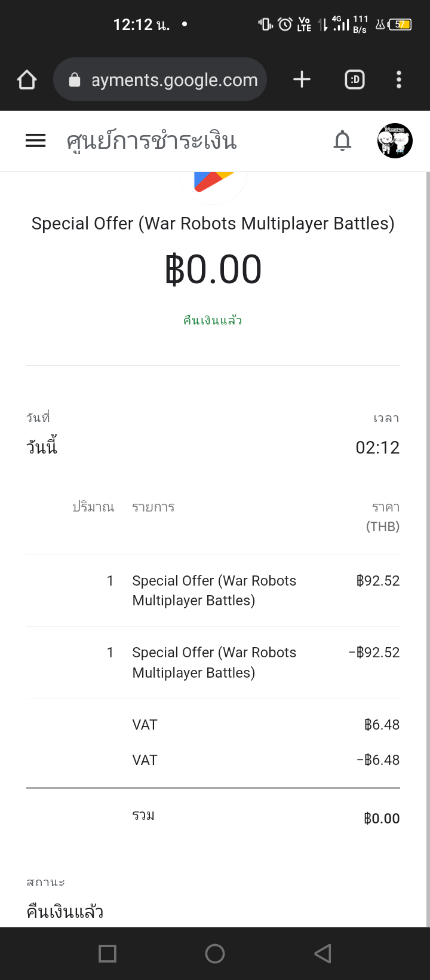Select the ฿92.52 Special Offer line item
This screenshot has width=430, height=980.
pyautogui.click(x=213, y=590)
